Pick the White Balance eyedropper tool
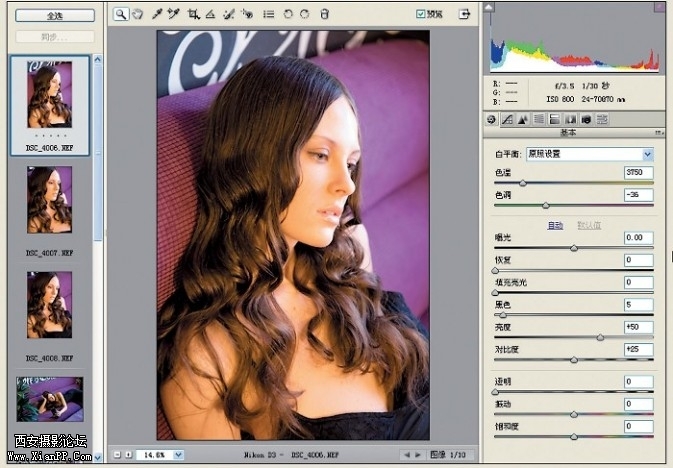The width and height of the screenshot is (673, 468). click(157, 15)
